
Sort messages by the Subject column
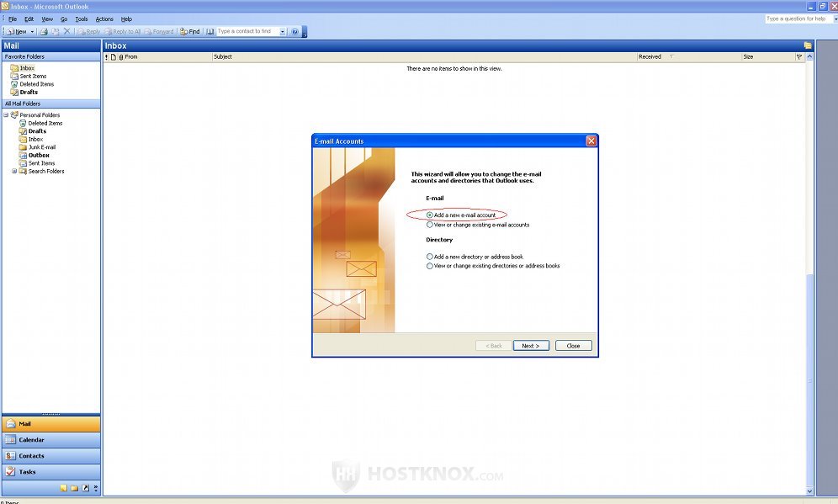(424, 56)
